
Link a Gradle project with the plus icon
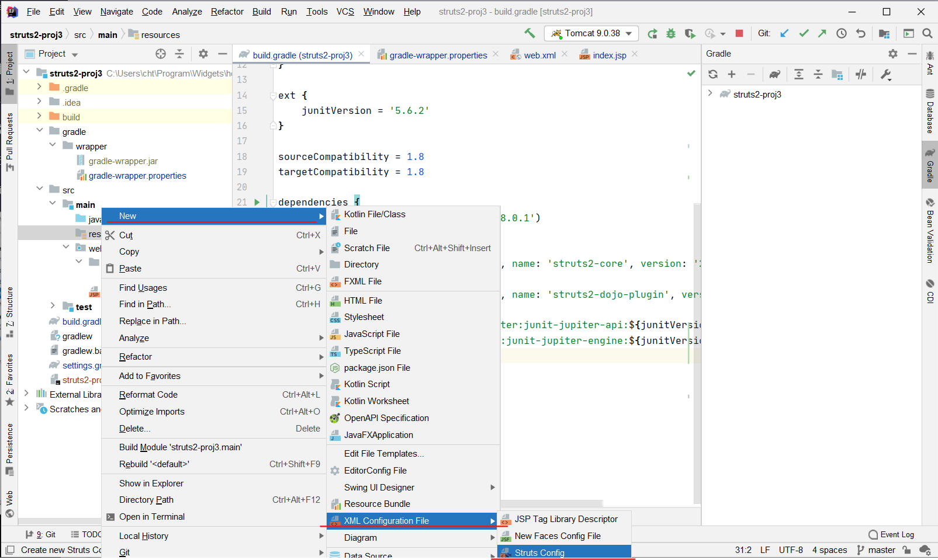(x=732, y=74)
